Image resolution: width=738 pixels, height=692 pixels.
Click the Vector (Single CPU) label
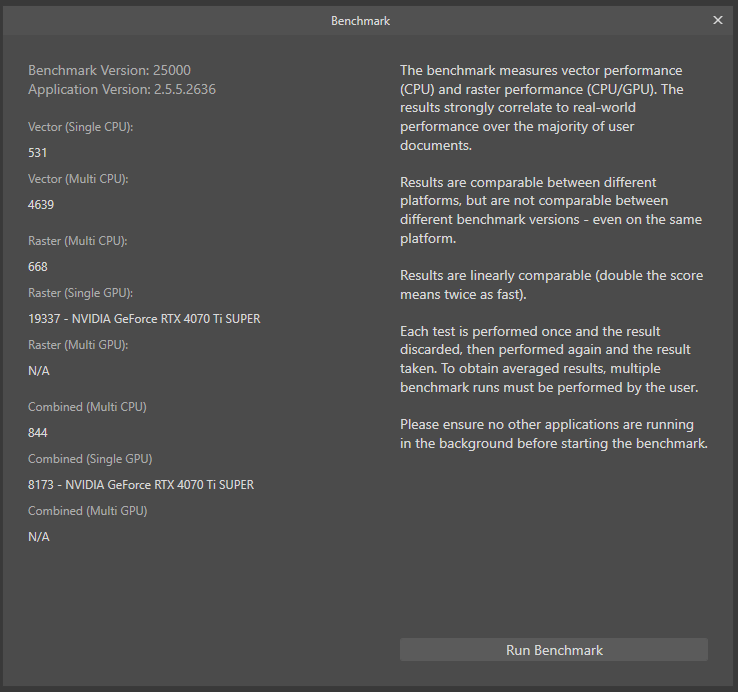pyautogui.click(x=80, y=127)
